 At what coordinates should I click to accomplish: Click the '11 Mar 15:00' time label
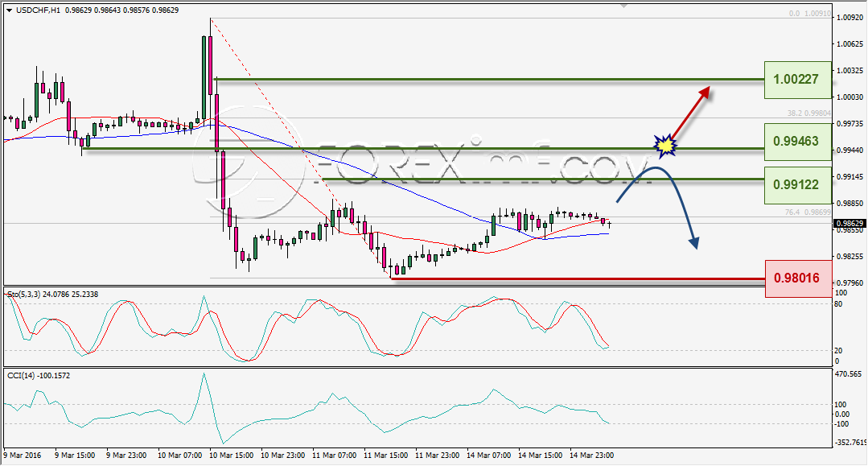coord(386,456)
